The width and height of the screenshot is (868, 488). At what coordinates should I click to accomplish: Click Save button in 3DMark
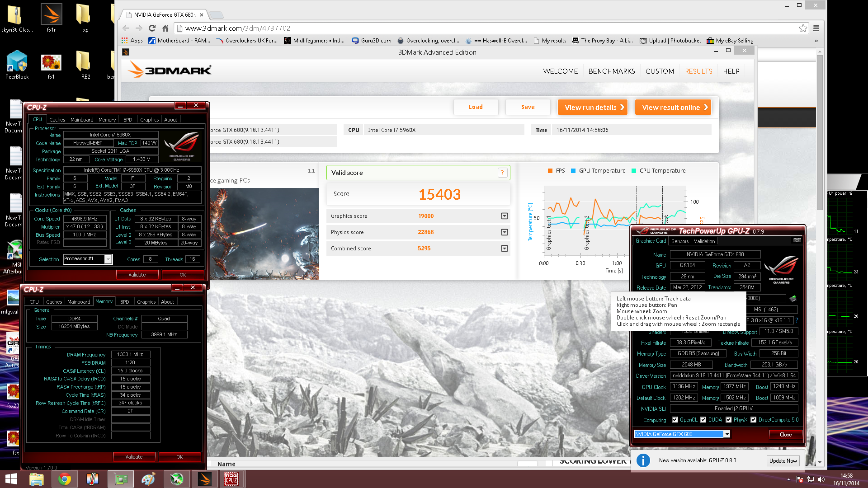coord(528,107)
